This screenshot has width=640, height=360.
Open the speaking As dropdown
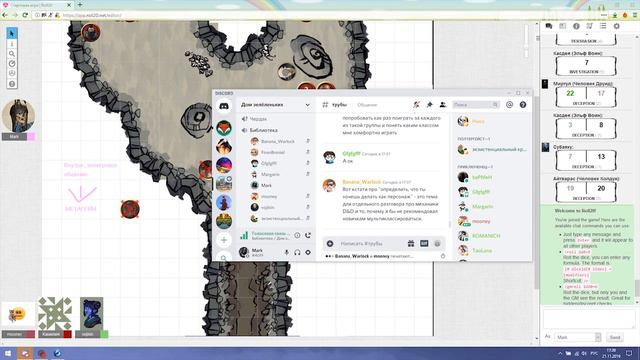tap(579, 337)
